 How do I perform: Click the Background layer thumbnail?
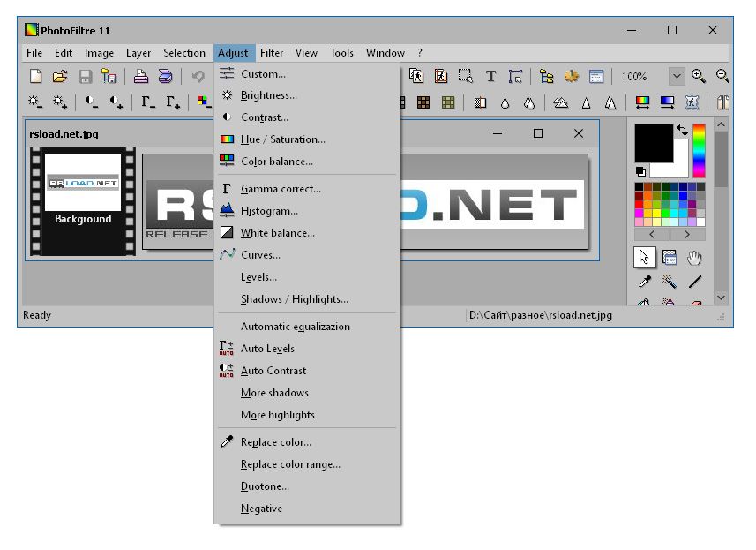[x=83, y=183]
